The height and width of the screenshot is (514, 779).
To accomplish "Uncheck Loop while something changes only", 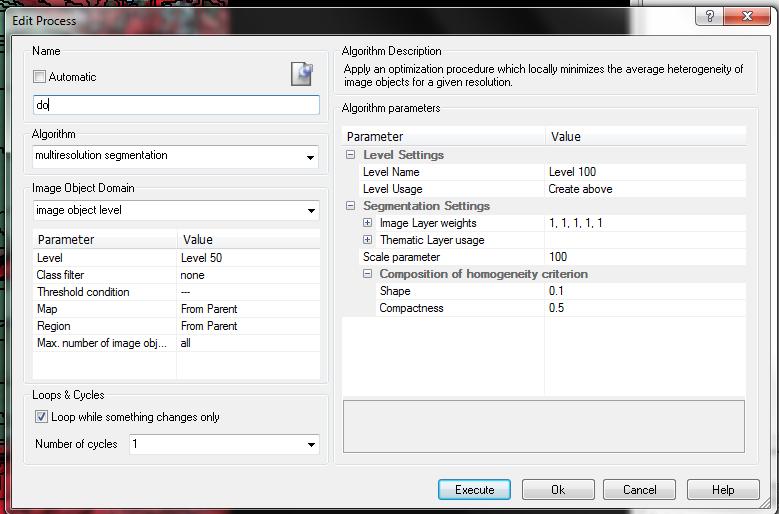I will pos(41,417).
